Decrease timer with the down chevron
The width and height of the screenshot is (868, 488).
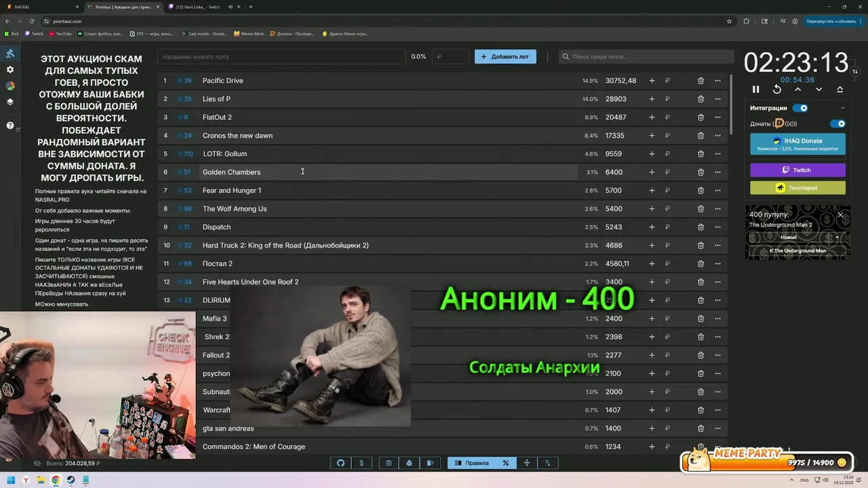pos(819,89)
